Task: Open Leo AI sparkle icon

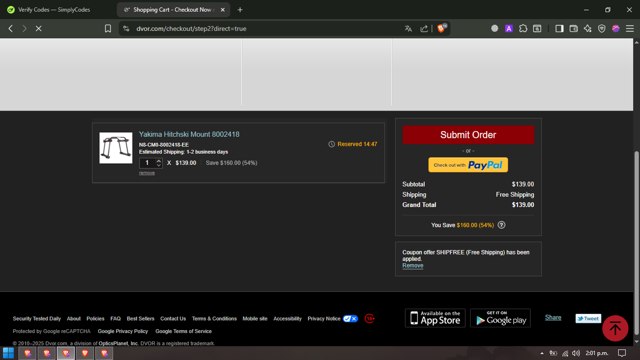Action: pos(588,29)
